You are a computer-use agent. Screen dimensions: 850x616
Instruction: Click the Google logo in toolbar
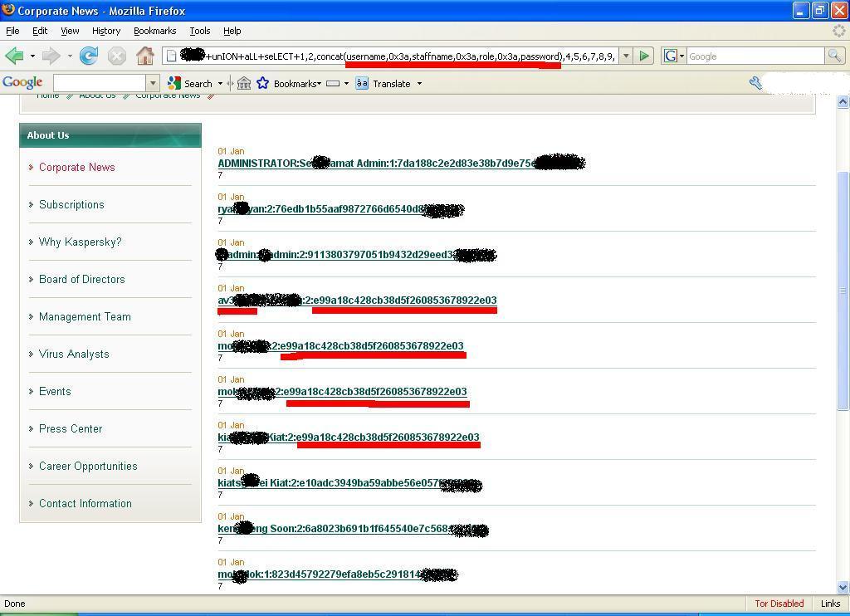tap(22, 82)
